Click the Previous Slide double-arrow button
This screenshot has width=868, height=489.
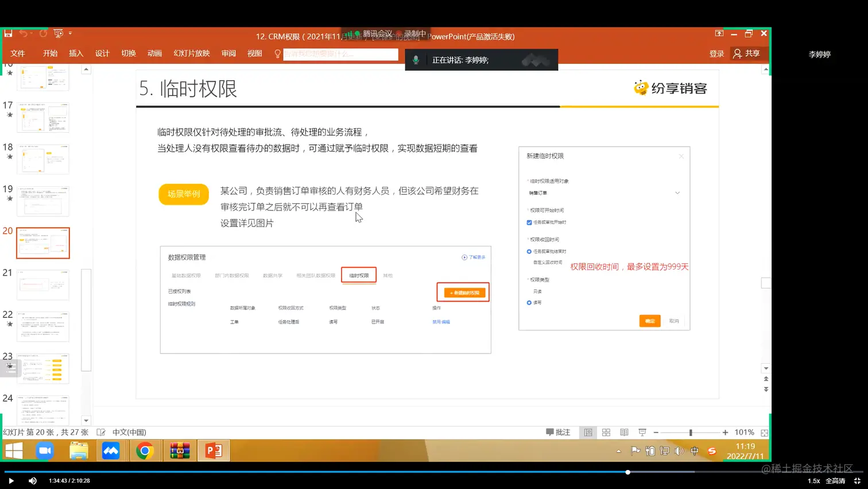tap(766, 379)
